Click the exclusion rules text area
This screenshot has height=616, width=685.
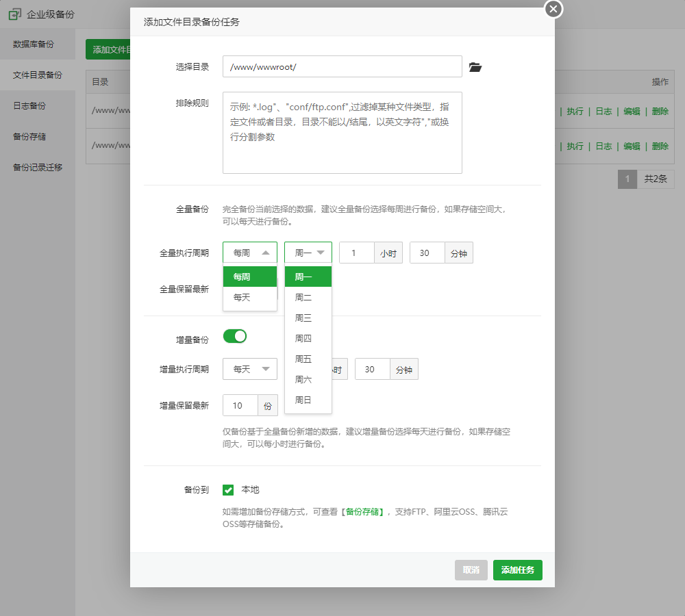342,133
